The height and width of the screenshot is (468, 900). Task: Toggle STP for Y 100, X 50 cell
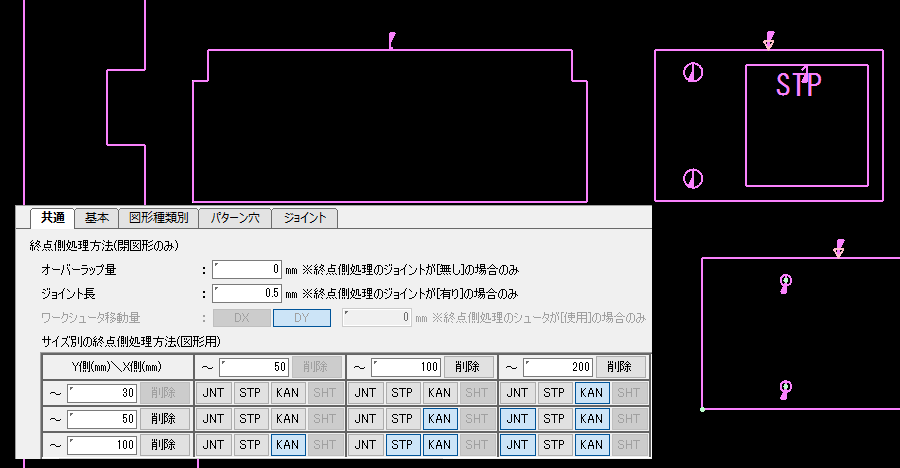pos(250,444)
